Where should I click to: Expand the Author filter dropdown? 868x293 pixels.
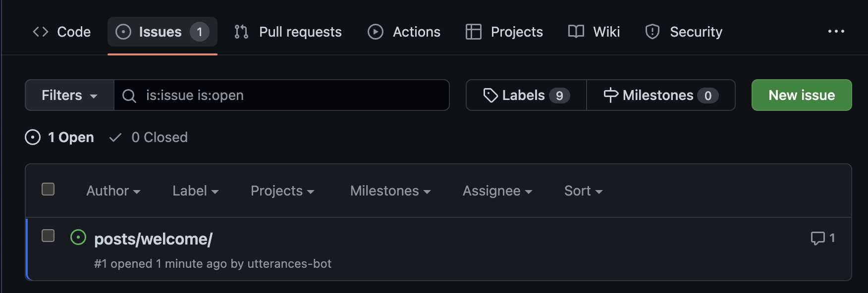tap(113, 191)
